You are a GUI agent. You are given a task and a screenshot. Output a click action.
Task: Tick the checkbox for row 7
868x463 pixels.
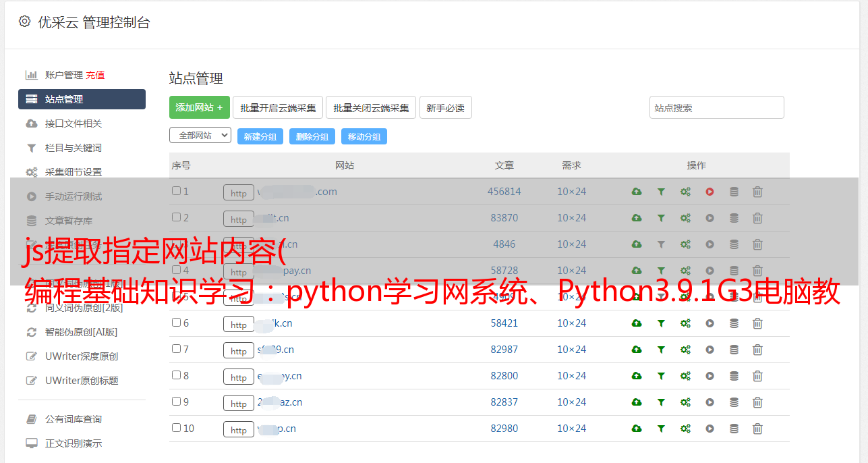(176, 349)
